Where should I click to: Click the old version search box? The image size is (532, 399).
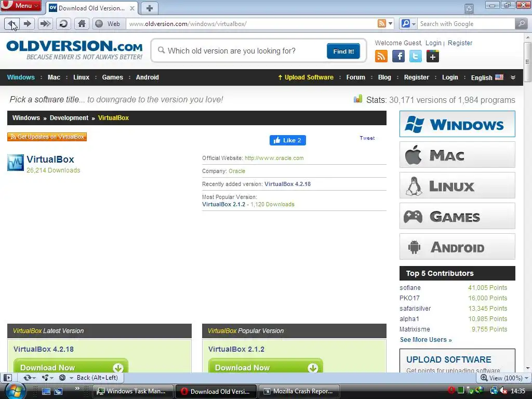239,51
